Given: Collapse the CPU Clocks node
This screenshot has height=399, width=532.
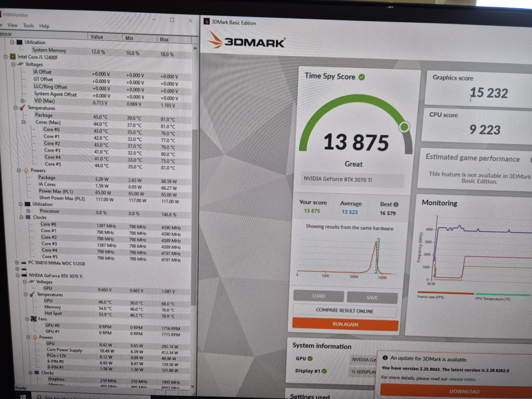Looking at the screenshot, I should [x=21, y=217].
